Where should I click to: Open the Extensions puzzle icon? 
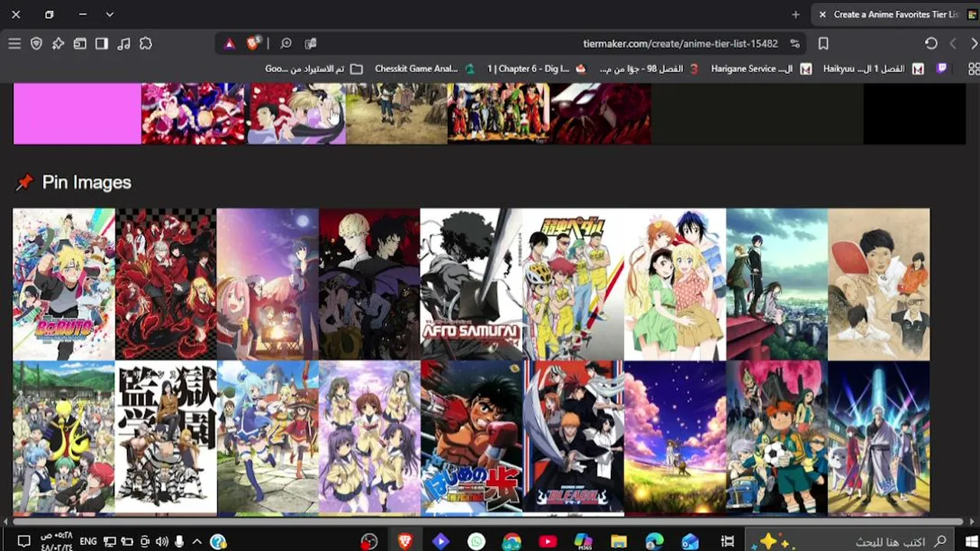coord(145,44)
